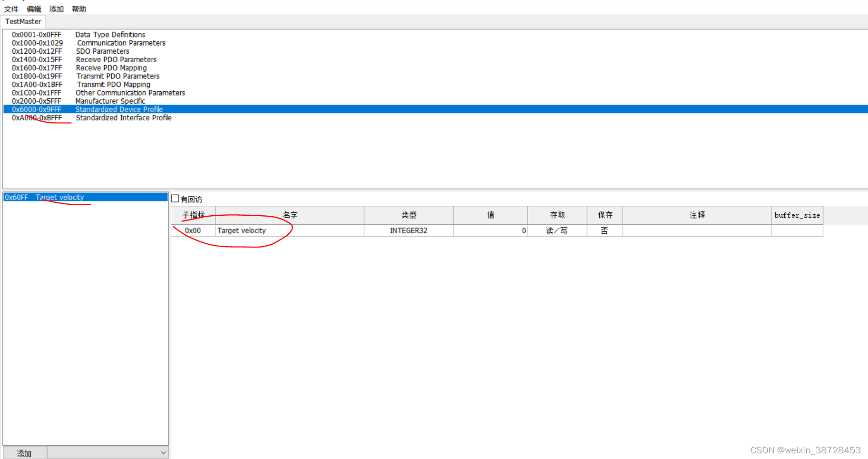This screenshot has height=459, width=868.
Task: Click the 否 save cell
Action: click(x=605, y=230)
